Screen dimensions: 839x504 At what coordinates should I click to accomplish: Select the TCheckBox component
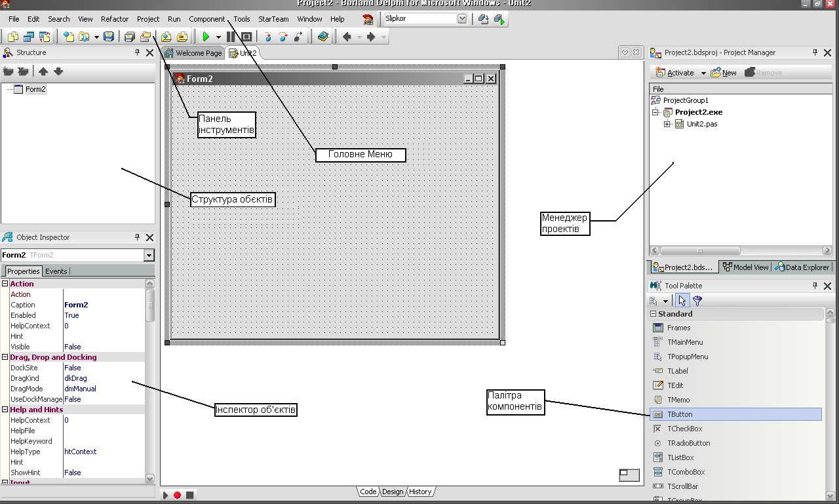pos(735,429)
